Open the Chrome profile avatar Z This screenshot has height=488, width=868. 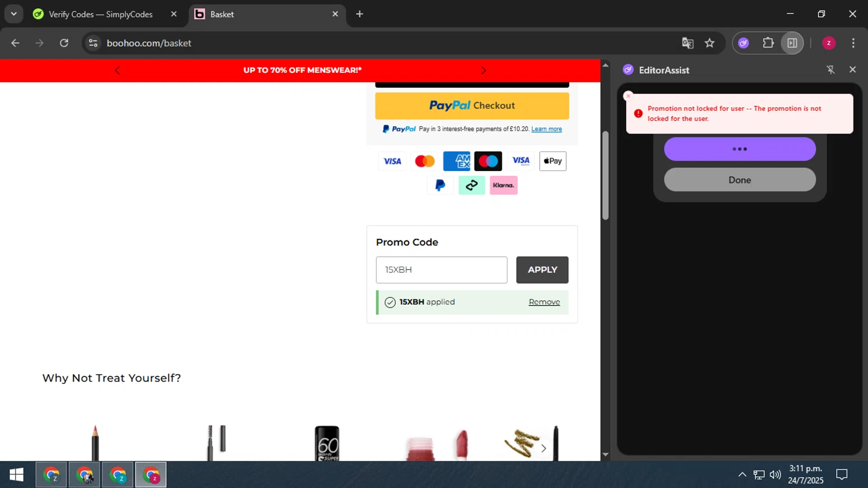click(x=829, y=43)
